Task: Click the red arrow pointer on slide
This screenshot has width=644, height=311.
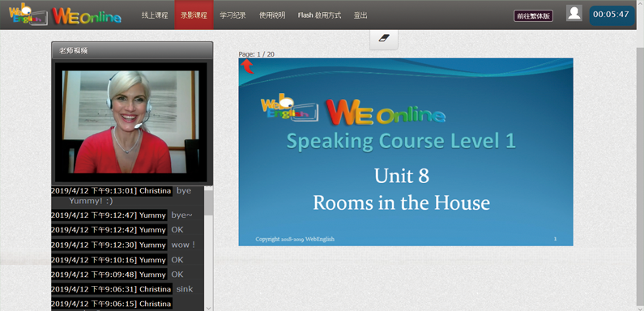Action: [247, 66]
